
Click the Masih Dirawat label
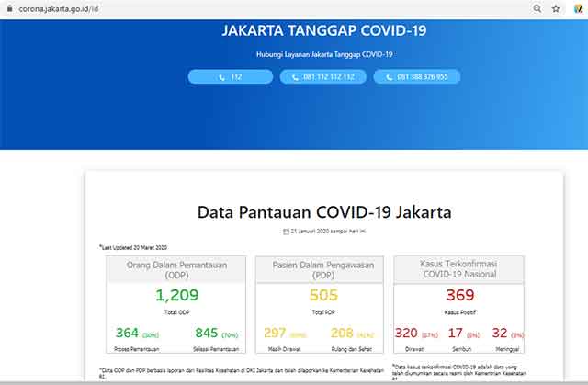[284, 349]
